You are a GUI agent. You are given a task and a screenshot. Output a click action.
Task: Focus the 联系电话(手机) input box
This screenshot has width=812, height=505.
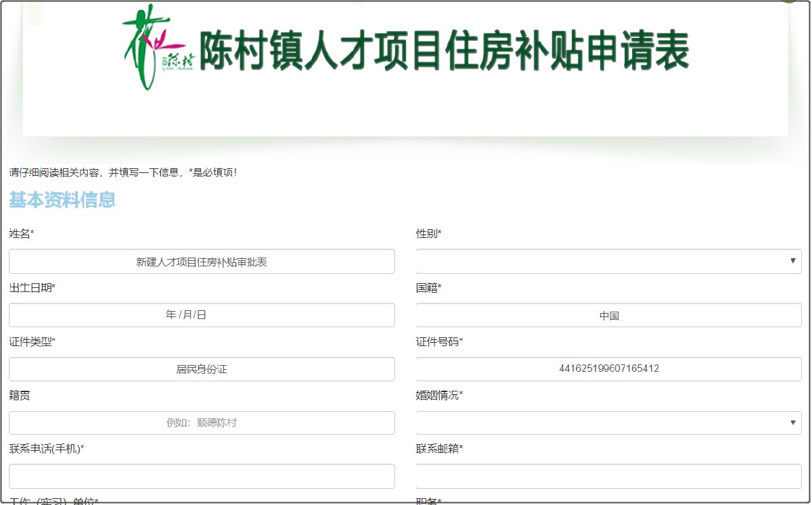coord(202,476)
